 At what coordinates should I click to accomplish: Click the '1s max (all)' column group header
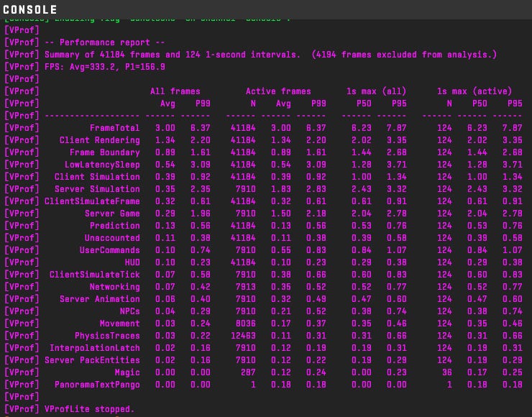point(376,91)
